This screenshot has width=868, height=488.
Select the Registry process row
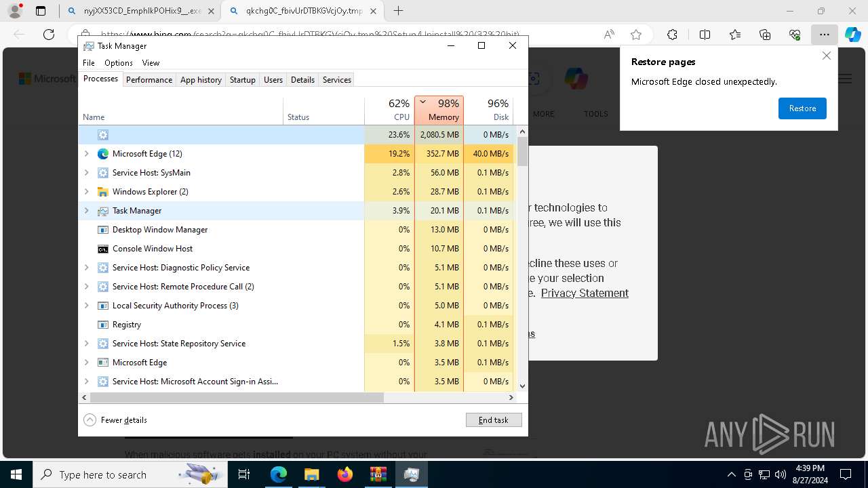297,325
